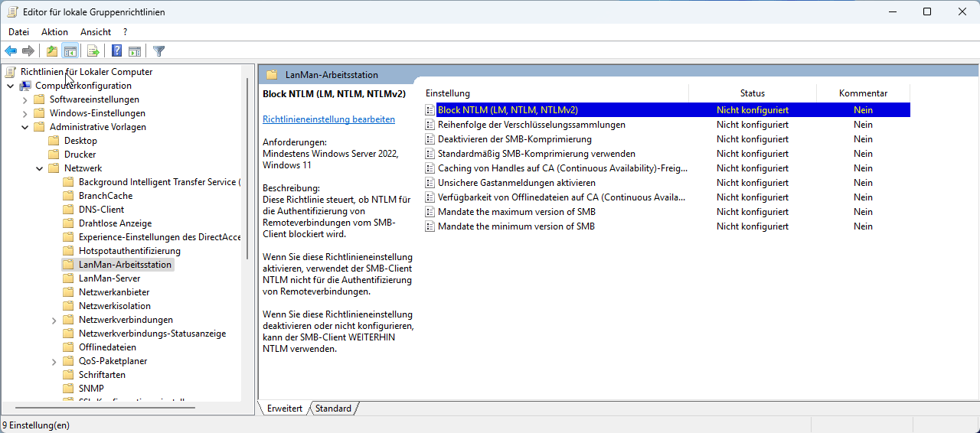Image resolution: width=980 pixels, height=433 pixels.
Task: Select the Block NTLM policy setting icon
Action: [430, 110]
